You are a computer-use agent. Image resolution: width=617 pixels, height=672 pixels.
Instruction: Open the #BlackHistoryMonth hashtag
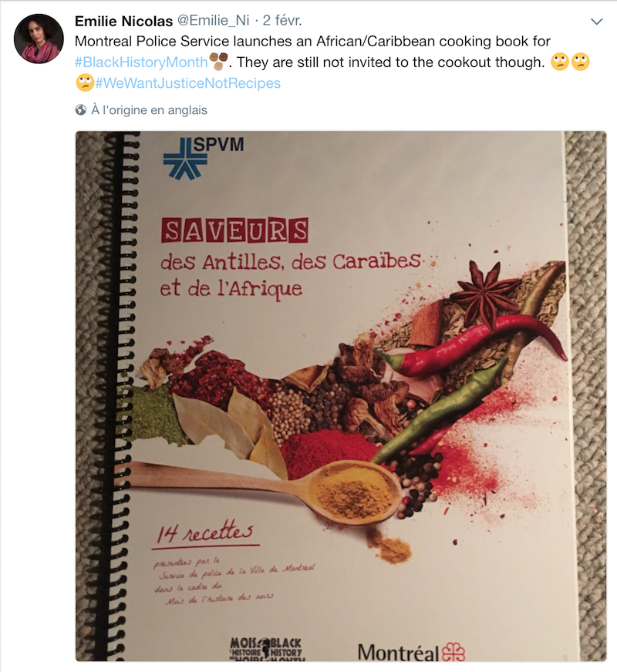point(141,62)
